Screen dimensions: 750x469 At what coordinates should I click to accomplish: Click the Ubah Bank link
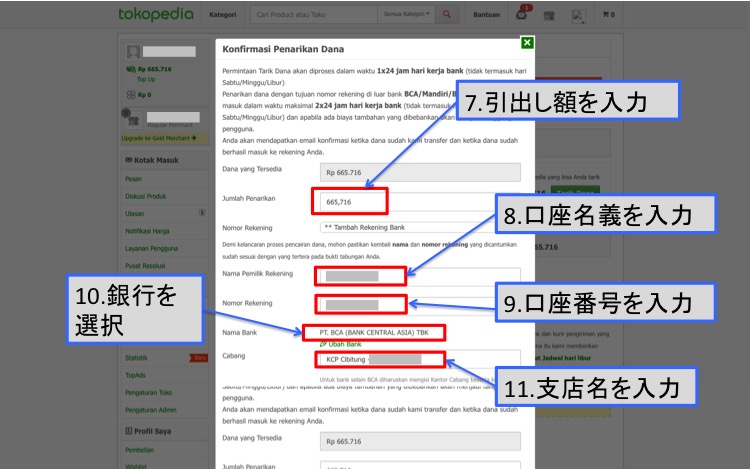341,344
